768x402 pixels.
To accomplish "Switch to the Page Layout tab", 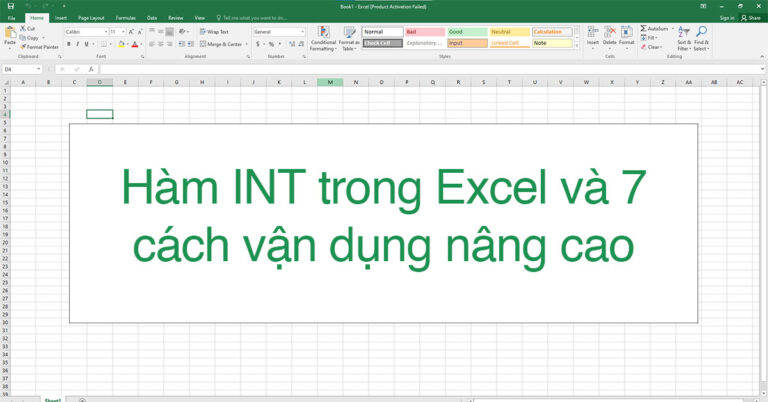I will [91, 18].
